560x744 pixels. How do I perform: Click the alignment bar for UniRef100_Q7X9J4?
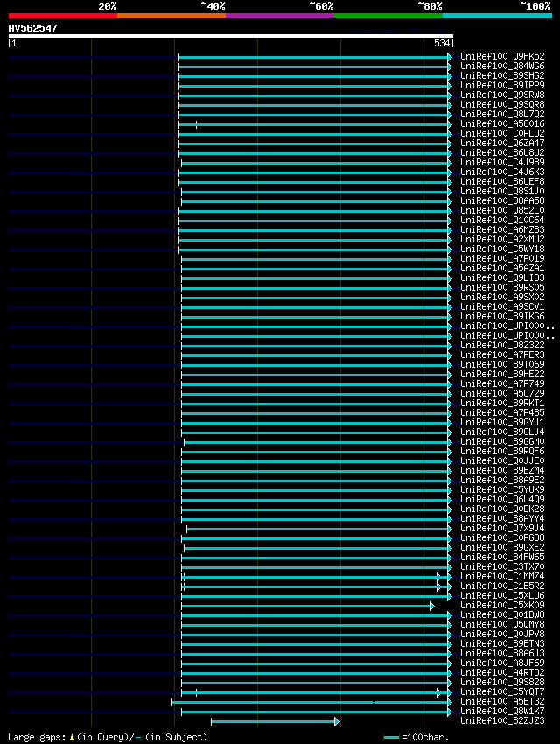pyautogui.click(x=319, y=529)
